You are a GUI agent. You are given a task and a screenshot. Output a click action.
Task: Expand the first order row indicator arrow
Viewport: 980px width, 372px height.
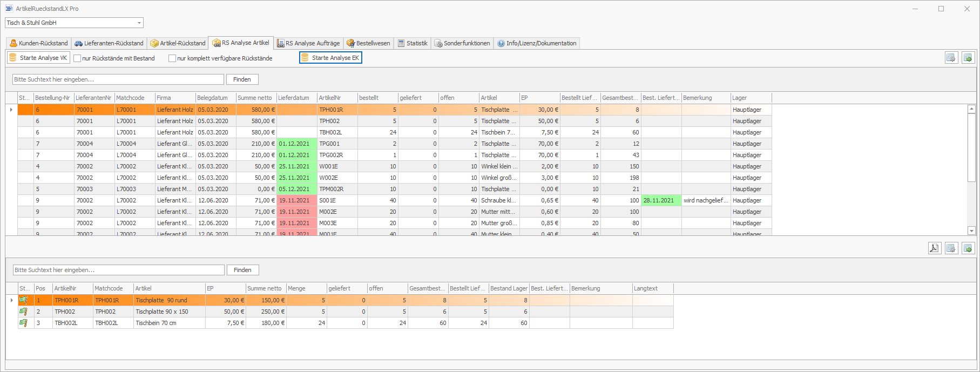(x=11, y=110)
